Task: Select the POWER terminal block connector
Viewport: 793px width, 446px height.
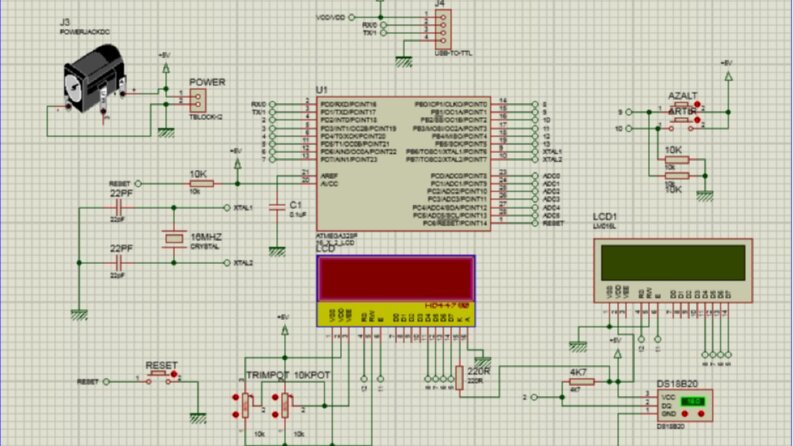Action: 198,100
